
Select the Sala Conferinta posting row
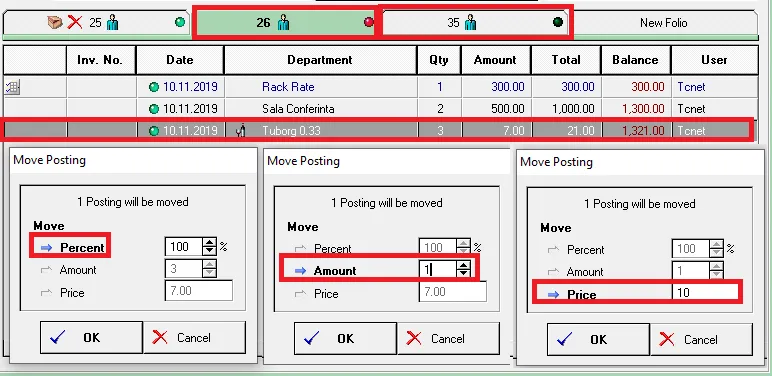[x=380, y=109]
